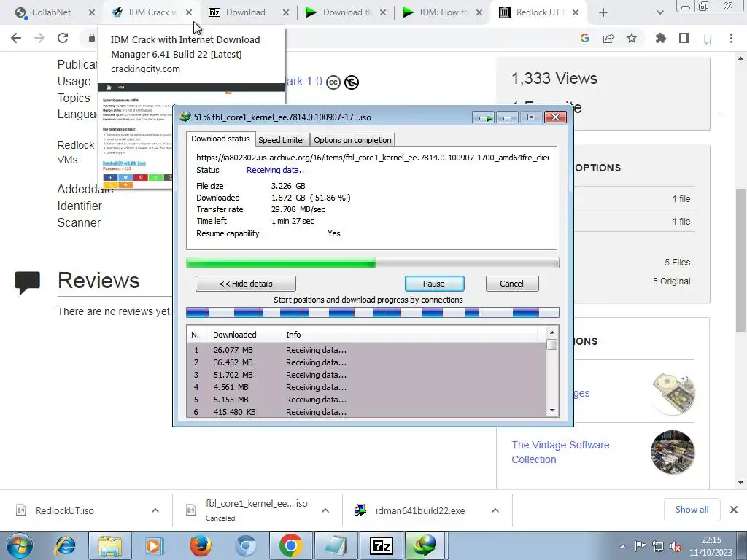
Task: Select the Download status tab
Action: [220, 139]
